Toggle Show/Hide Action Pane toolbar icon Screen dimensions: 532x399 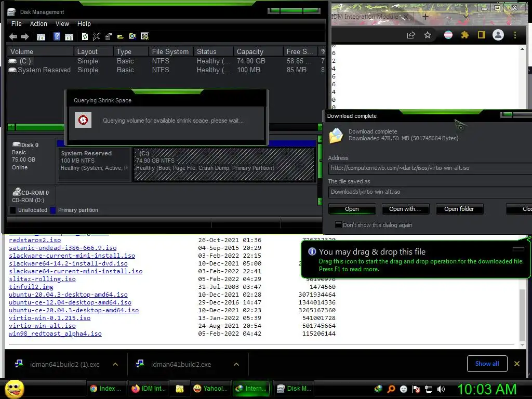tap(69, 37)
